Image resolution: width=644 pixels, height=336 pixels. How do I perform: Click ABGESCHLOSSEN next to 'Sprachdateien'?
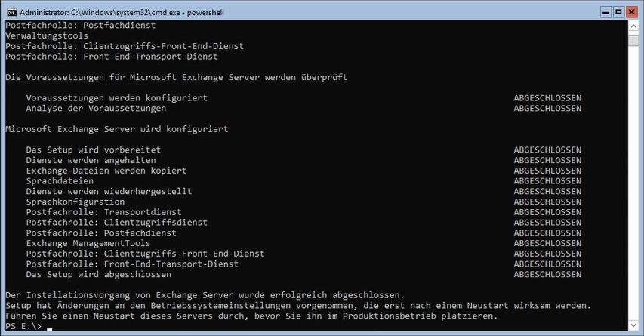[547, 181]
